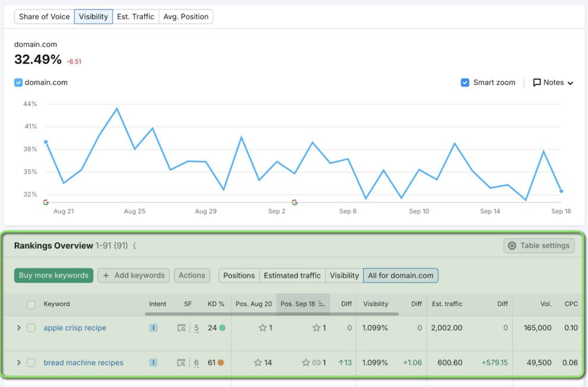Check the select-all box in the table header

[31, 304]
